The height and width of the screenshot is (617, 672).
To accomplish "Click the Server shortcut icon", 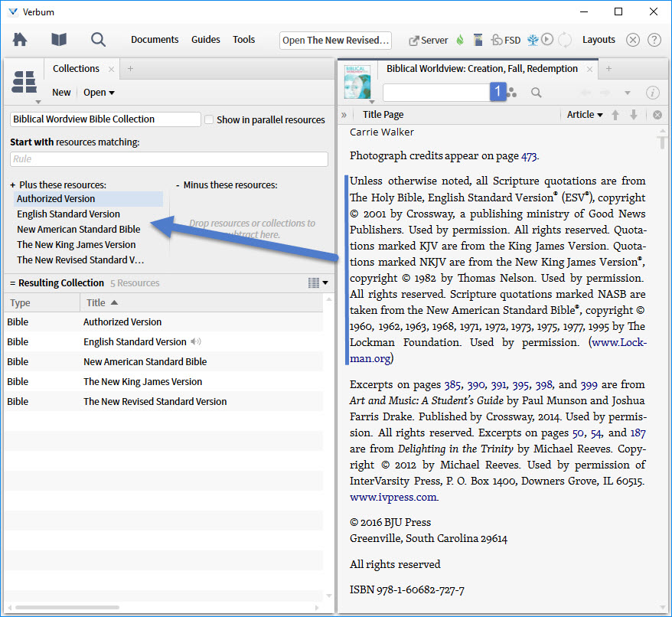I will pyautogui.click(x=428, y=41).
